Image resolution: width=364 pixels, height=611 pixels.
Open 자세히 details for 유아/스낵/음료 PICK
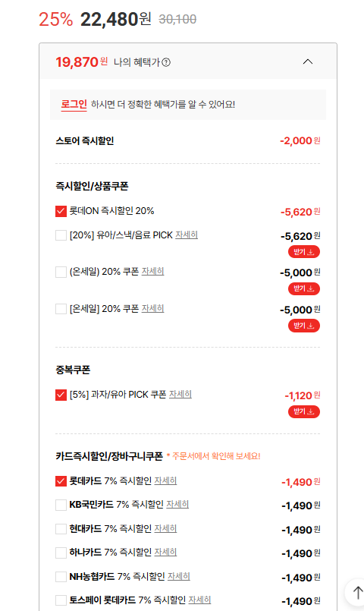(187, 235)
